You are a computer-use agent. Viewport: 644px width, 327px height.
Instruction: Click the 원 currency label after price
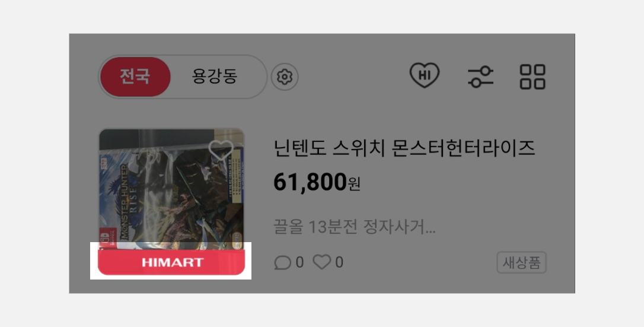(355, 183)
